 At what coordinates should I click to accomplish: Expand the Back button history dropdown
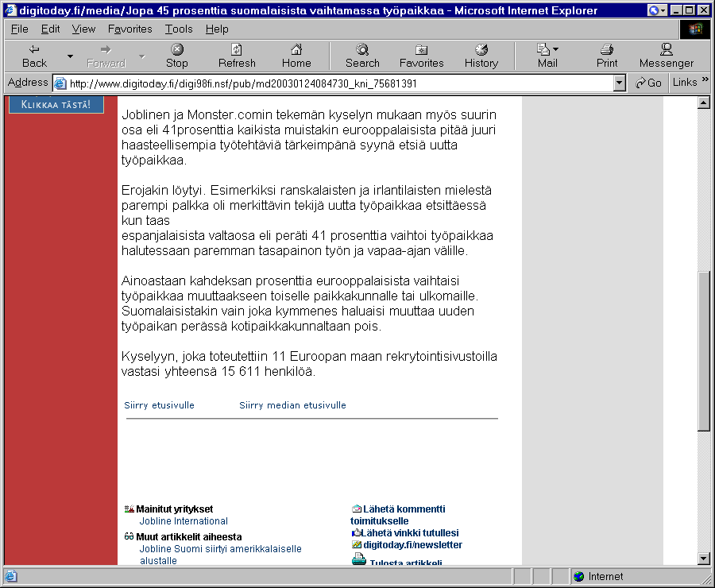coord(70,56)
